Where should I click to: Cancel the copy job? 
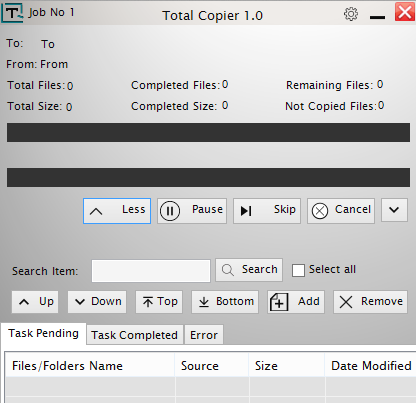pyautogui.click(x=341, y=211)
